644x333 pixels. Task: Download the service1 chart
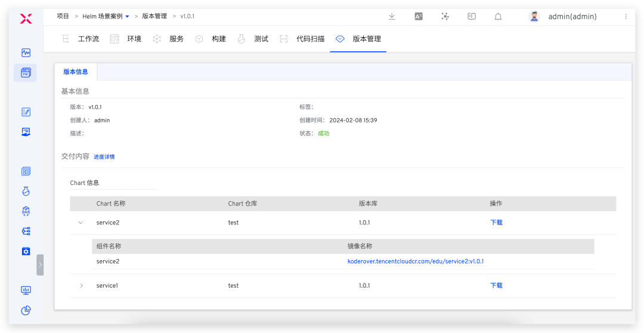[496, 285]
